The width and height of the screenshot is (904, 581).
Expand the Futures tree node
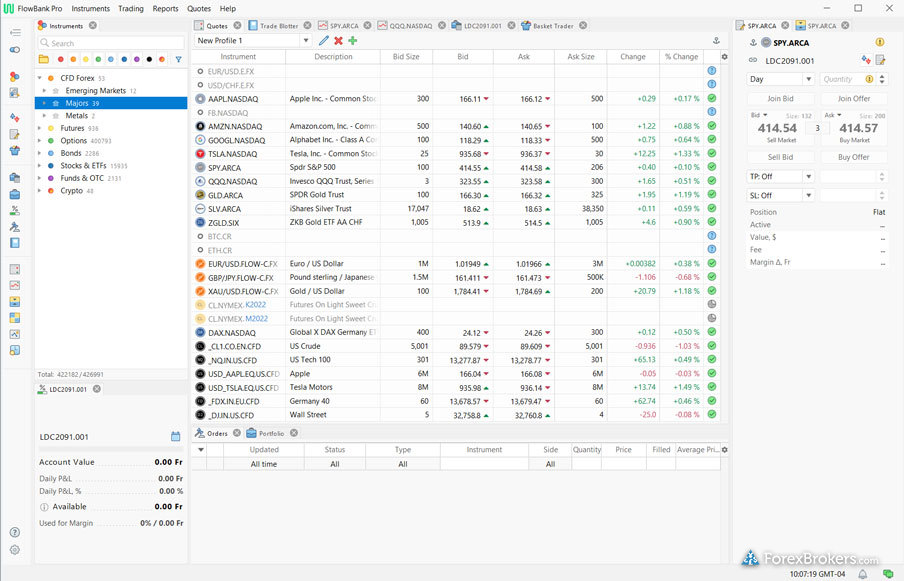coord(39,128)
